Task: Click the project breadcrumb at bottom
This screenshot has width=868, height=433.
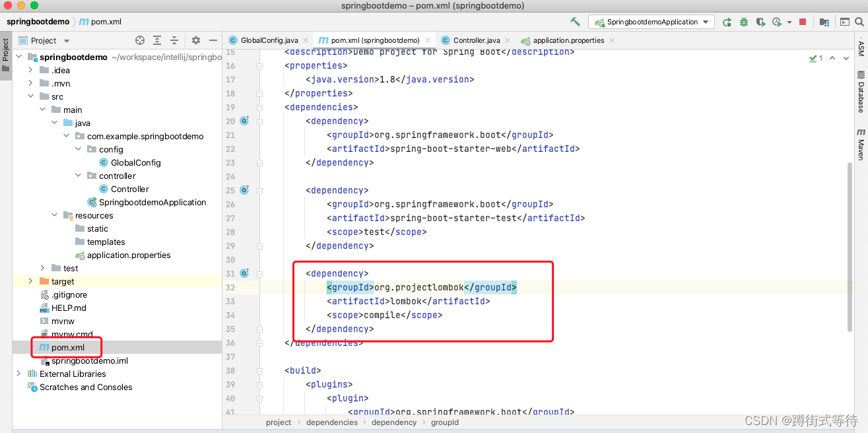Action: click(279, 422)
